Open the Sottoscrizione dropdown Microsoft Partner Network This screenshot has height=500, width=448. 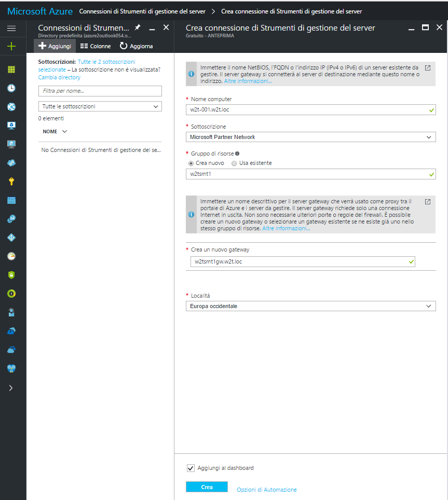(x=310, y=137)
